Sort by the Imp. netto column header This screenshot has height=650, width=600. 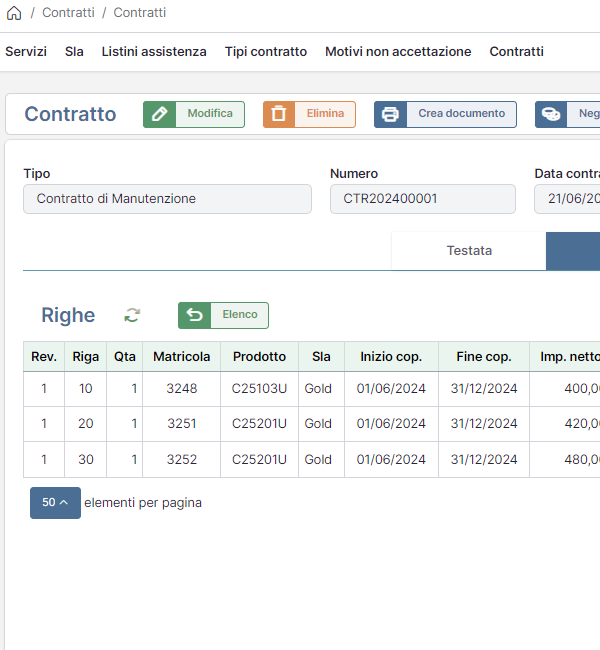tap(565, 357)
